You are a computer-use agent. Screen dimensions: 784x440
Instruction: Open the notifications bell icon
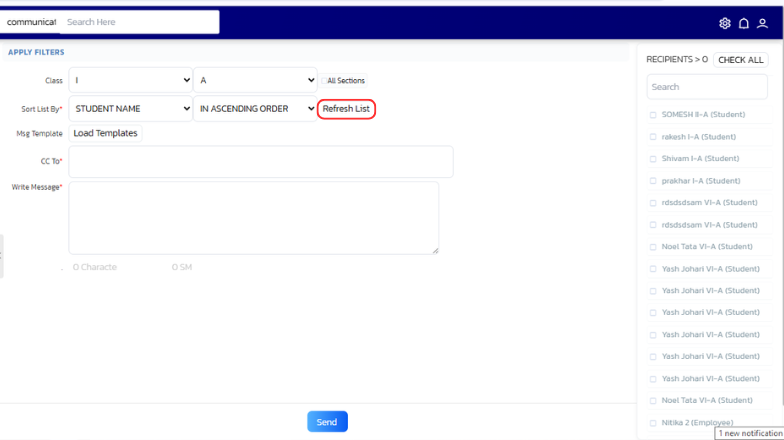(744, 24)
